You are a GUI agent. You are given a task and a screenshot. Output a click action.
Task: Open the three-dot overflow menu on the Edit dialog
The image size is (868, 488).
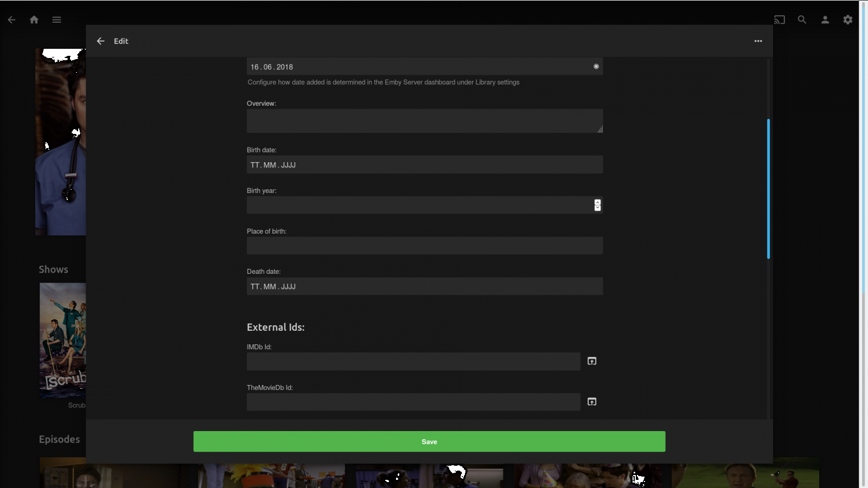(x=758, y=41)
